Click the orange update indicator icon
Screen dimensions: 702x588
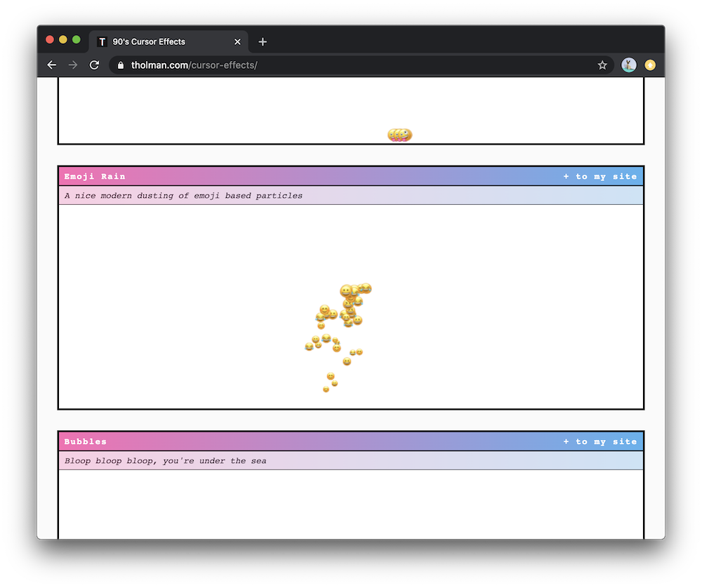coord(650,65)
